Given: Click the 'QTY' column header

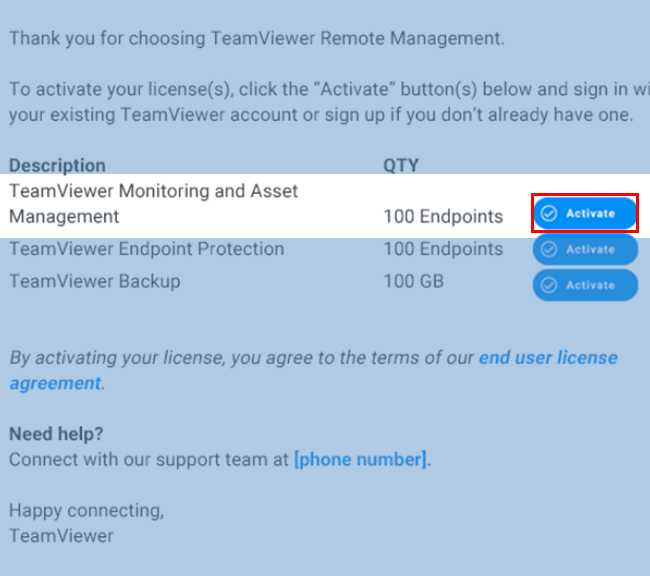Looking at the screenshot, I should pos(401,165).
